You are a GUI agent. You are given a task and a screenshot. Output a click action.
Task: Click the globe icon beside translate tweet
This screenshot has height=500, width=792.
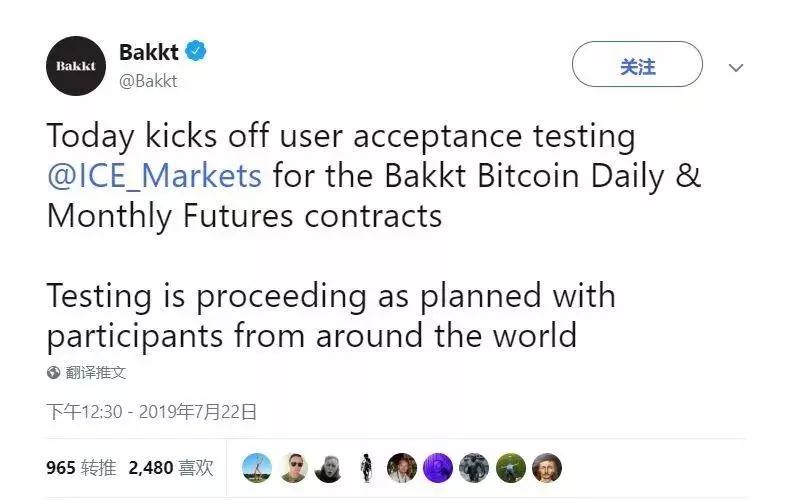pos(54,373)
